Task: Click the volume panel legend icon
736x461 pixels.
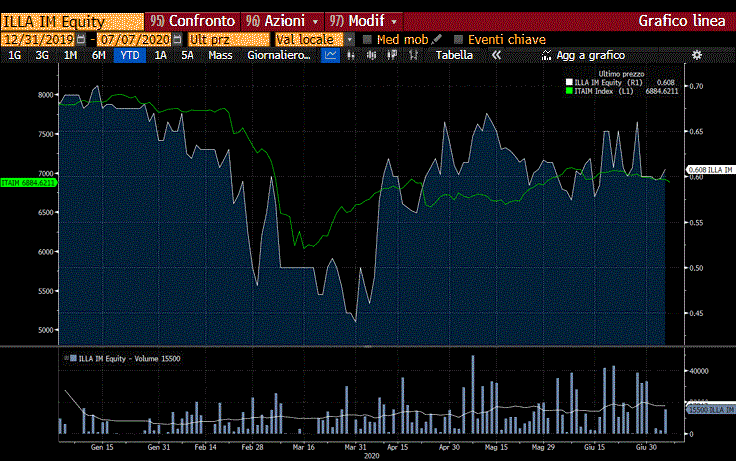Action: 66,358
